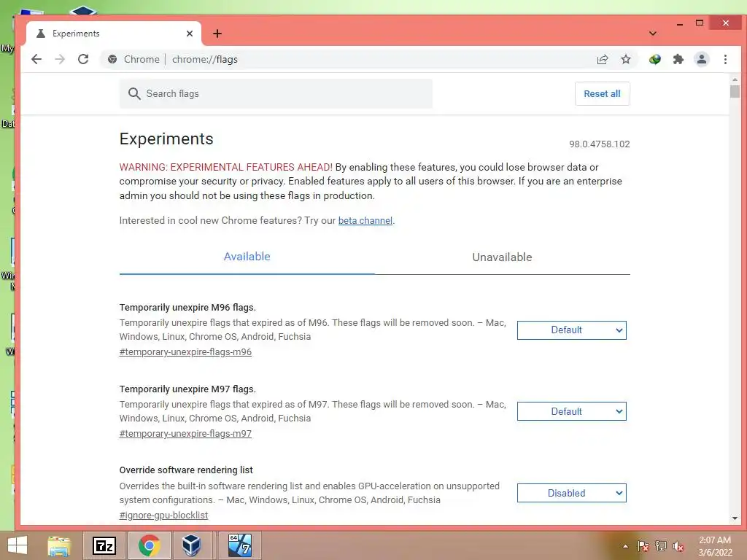Image resolution: width=747 pixels, height=560 pixels.
Task: Expand the Temporarily unexpire M97 flags dropdown
Action: click(x=572, y=411)
